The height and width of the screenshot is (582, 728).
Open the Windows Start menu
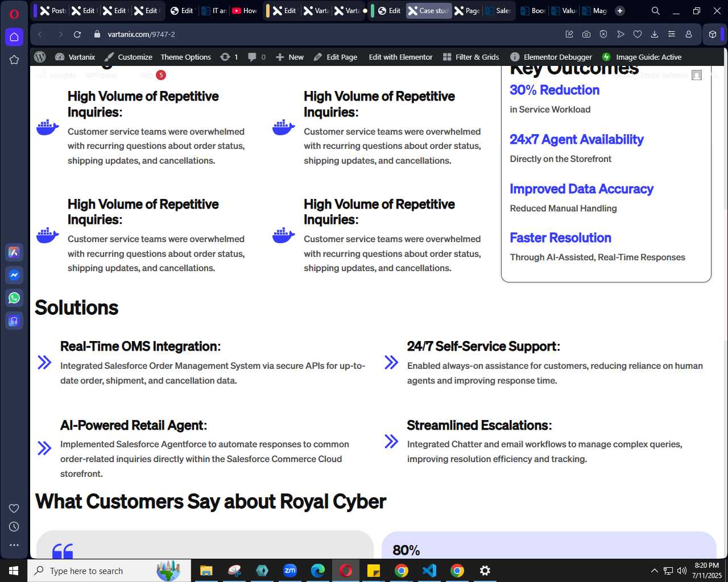(x=14, y=571)
